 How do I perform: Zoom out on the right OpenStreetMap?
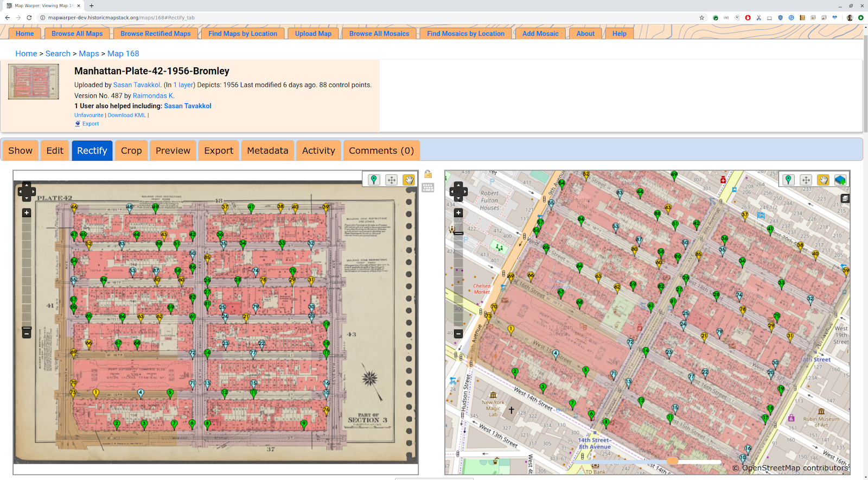pyautogui.click(x=458, y=333)
